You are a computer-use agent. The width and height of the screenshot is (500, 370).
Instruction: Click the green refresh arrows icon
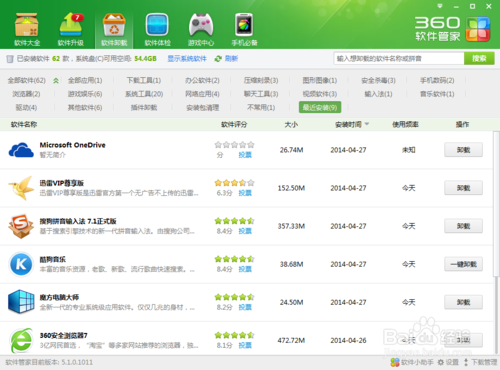pyautogui.click(x=218, y=59)
